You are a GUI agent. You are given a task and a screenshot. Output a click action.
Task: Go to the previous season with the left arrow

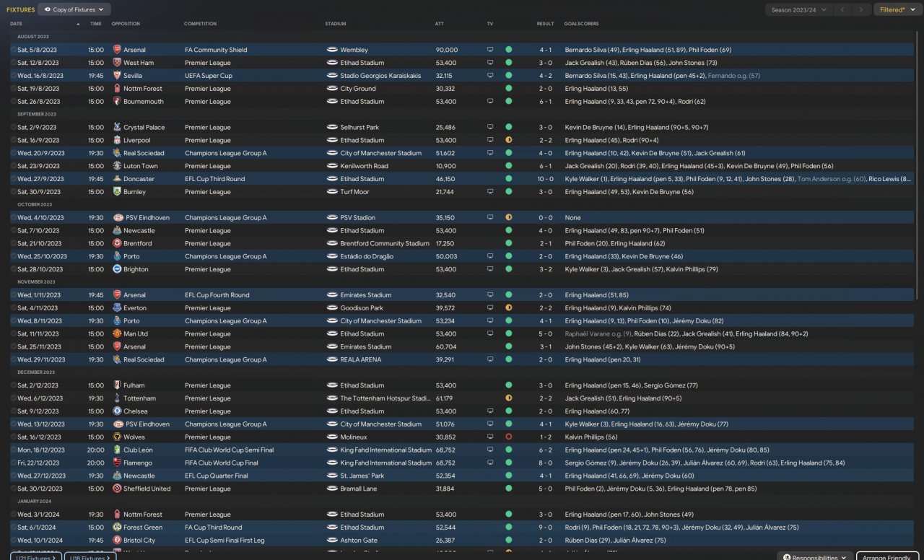coord(842,10)
